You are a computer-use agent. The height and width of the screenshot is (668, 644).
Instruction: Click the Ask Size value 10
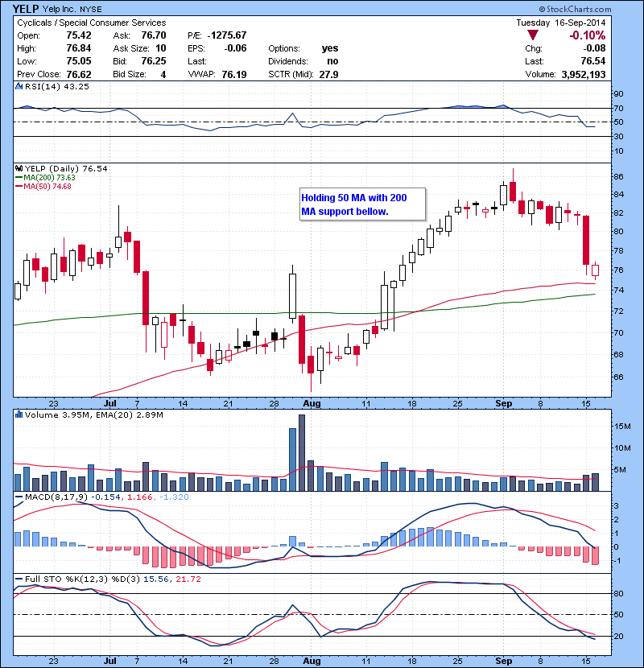coord(161,48)
